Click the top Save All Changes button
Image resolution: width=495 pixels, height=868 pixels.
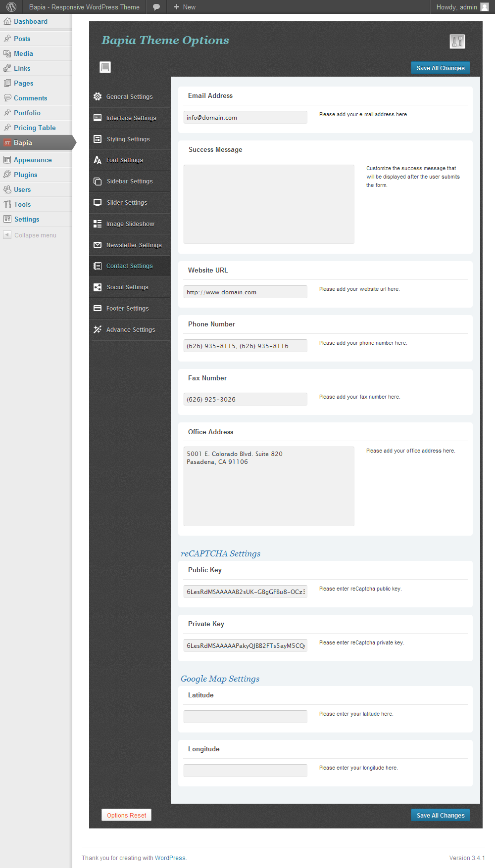[x=440, y=68]
